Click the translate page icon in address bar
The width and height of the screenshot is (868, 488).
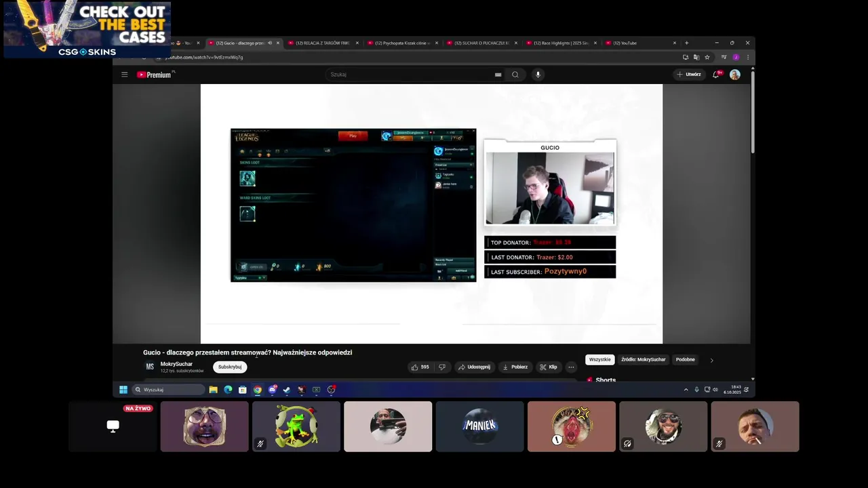pos(696,58)
